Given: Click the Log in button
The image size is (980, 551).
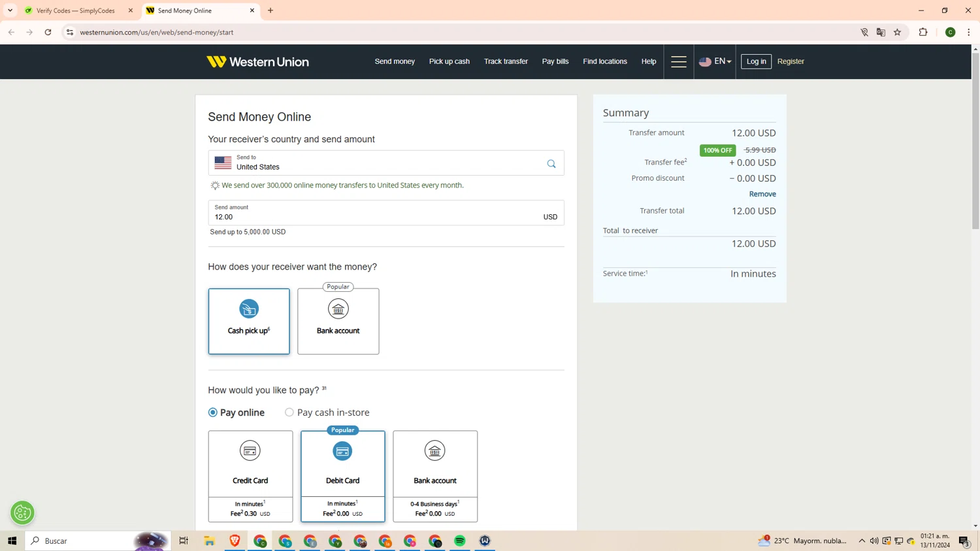Looking at the screenshot, I should point(756,61).
